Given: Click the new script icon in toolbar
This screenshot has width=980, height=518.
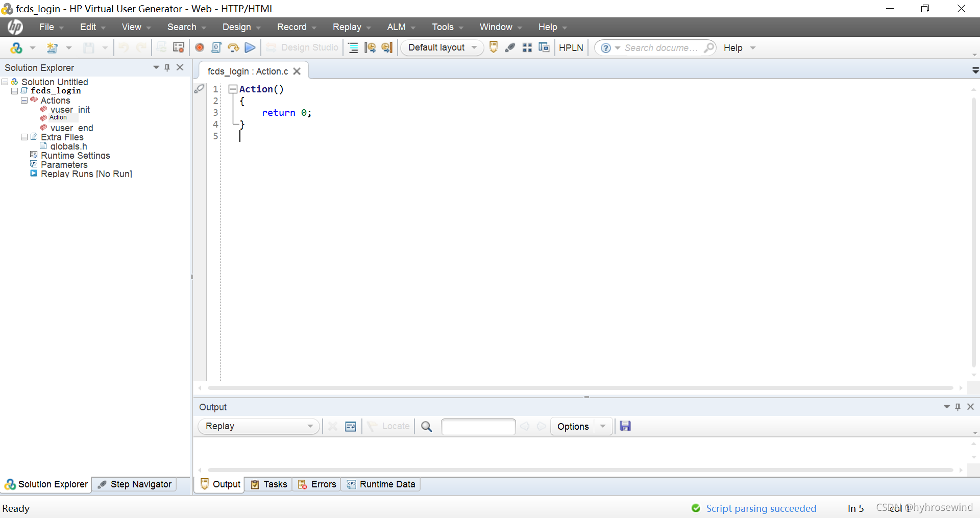Looking at the screenshot, I should (52, 47).
